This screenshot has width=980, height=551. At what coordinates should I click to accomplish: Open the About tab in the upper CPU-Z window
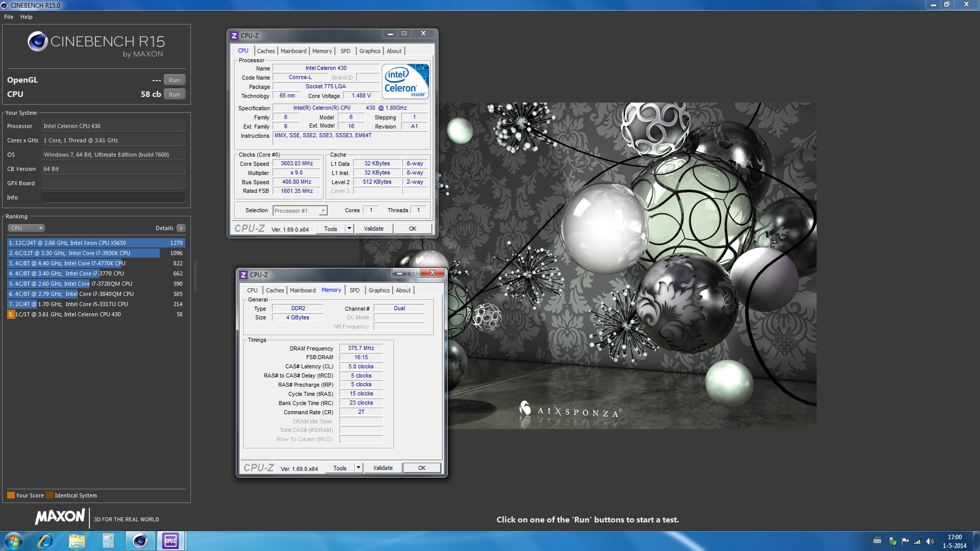394,51
